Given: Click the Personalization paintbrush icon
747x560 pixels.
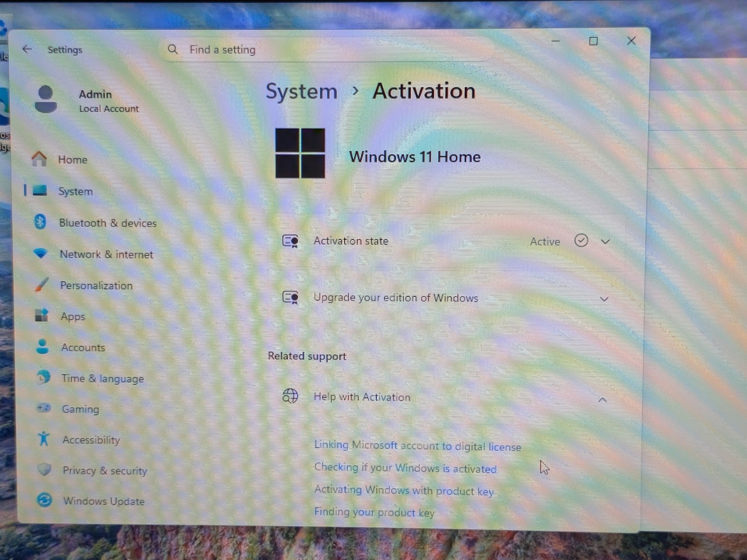Looking at the screenshot, I should [41, 285].
